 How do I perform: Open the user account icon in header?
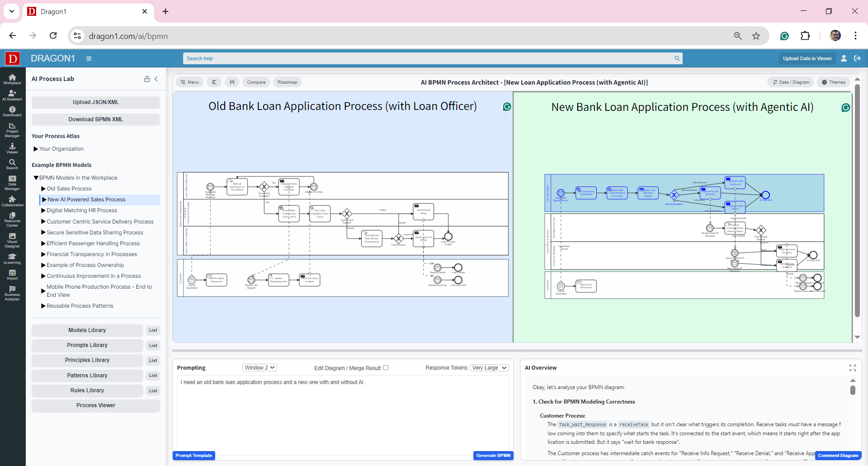(844, 58)
